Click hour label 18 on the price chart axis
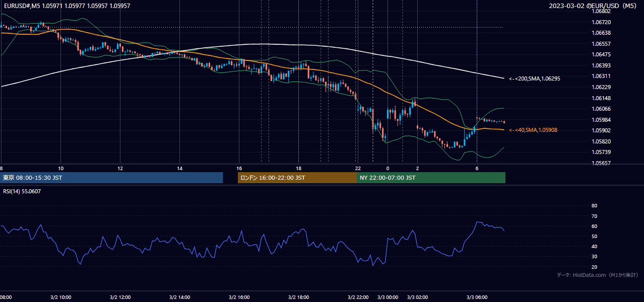Screen dimensions: 644x302 click(x=298, y=168)
